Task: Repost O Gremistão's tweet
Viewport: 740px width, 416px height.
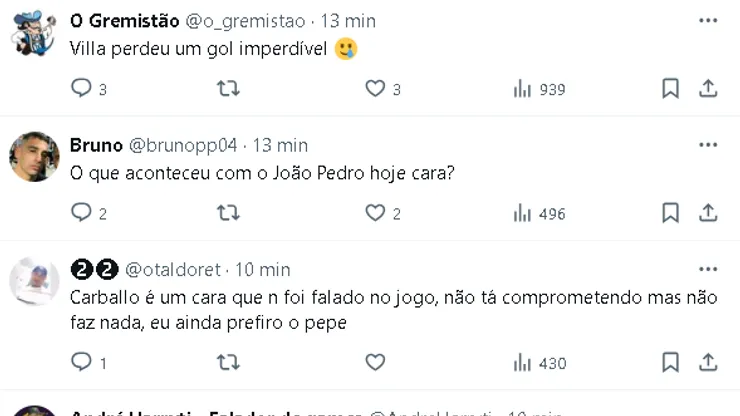Action: (228, 89)
